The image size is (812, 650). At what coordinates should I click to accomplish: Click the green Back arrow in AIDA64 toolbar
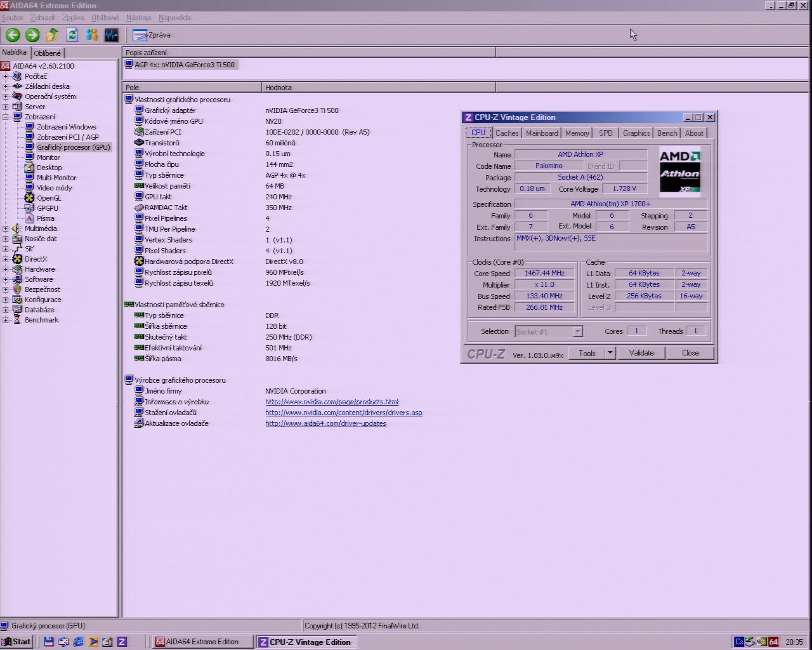pyautogui.click(x=13, y=35)
